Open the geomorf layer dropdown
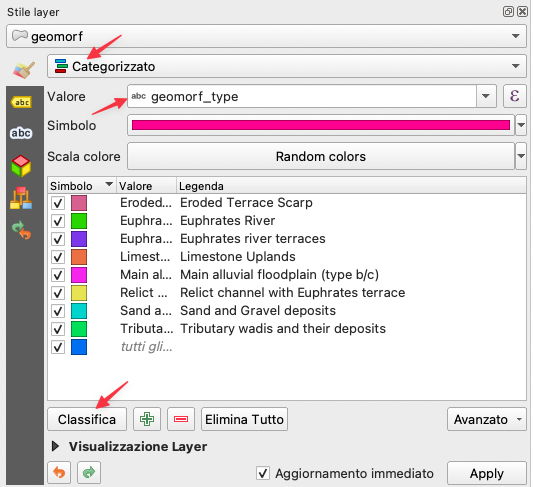 266,36
